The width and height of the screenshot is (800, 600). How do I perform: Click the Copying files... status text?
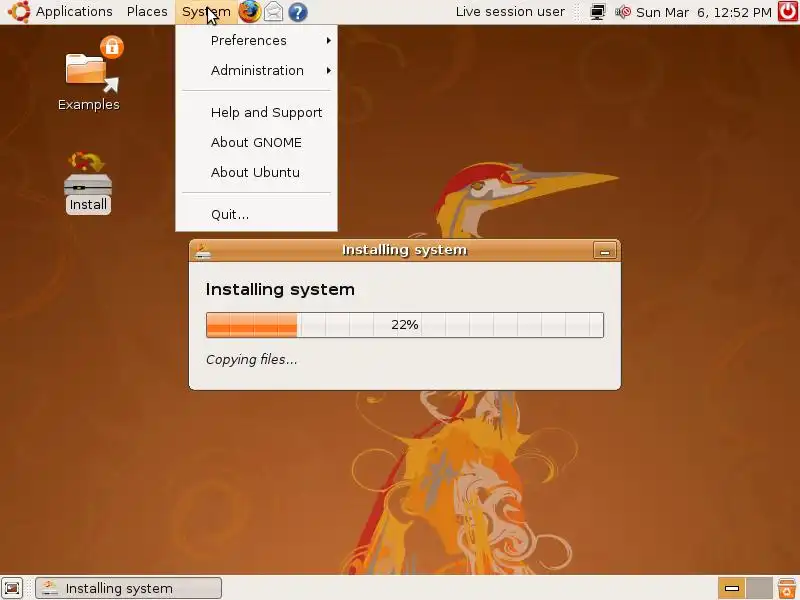(x=252, y=360)
